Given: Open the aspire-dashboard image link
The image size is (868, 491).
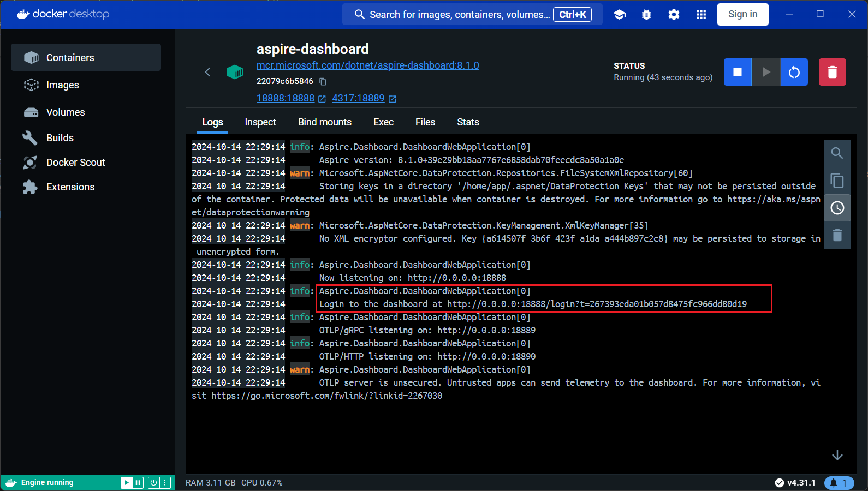Looking at the screenshot, I should [367, 65].
